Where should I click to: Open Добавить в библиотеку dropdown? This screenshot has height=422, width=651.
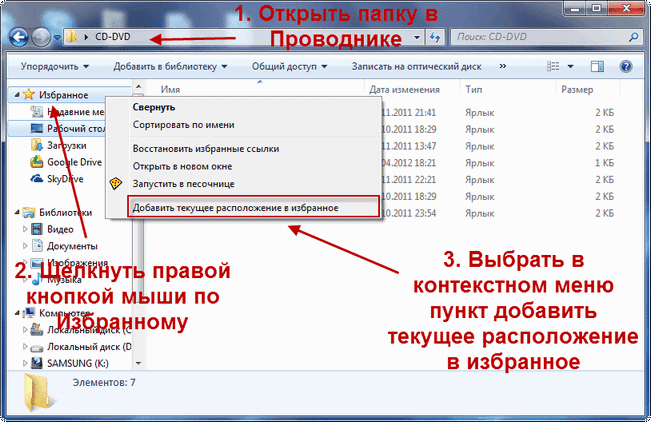click(x=170, y=66)
